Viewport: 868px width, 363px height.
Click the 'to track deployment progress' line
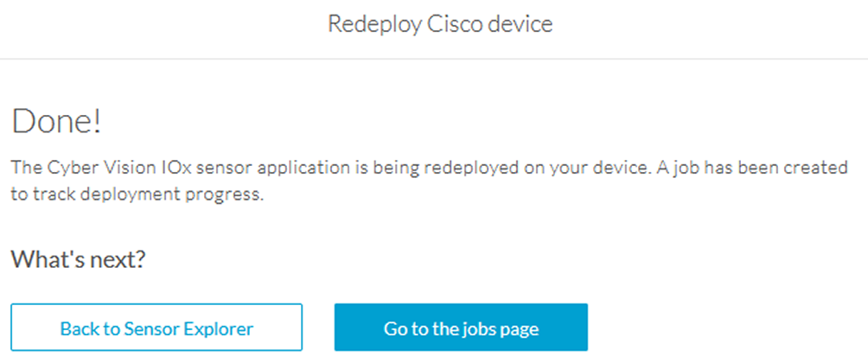(137, 195)
